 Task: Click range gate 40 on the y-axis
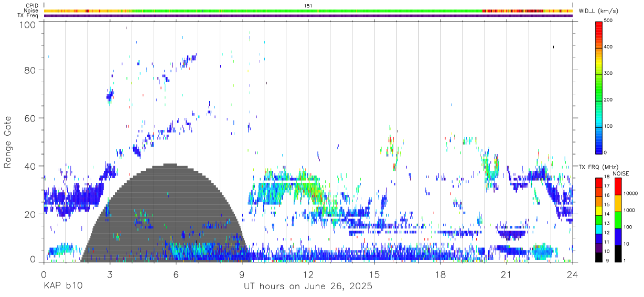(x=30, y=166)
